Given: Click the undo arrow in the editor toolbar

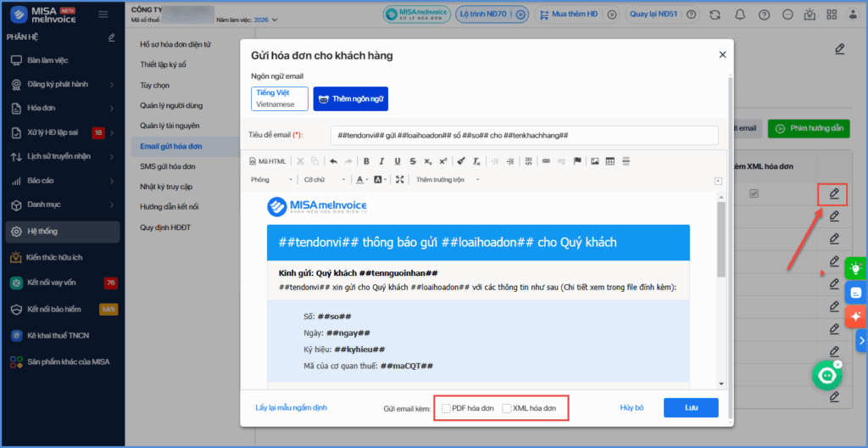Looking at the screenshot, I should point(333,161).
